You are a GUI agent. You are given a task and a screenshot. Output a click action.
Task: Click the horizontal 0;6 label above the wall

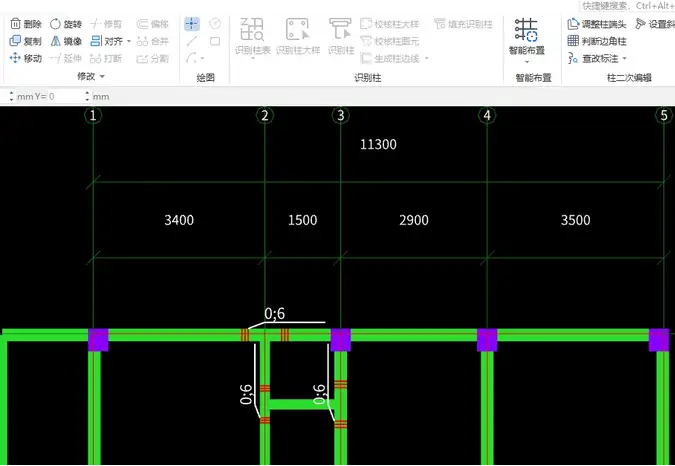click(275, 314)
